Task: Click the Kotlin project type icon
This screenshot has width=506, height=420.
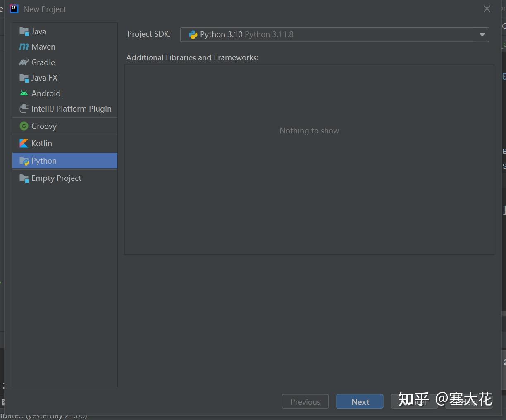Action: [x=24, y=143]
